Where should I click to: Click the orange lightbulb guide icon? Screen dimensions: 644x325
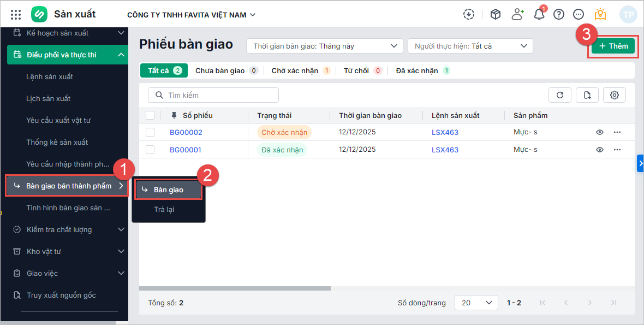tap(600, 14)
